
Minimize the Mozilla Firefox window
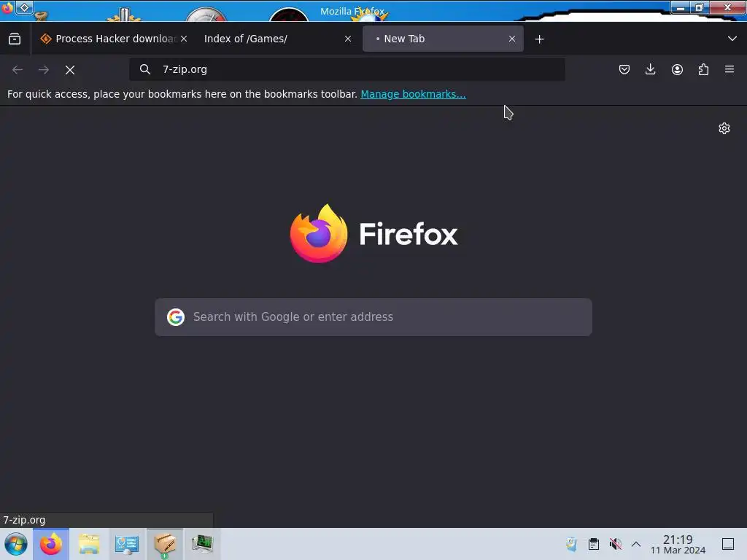tap(681, 7)
